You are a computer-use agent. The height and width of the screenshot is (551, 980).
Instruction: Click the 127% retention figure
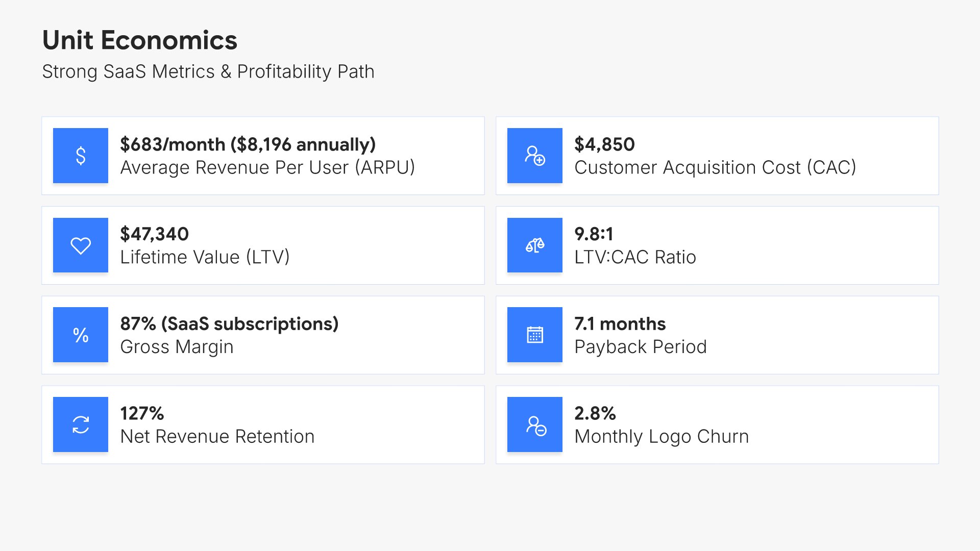point(142,413)
